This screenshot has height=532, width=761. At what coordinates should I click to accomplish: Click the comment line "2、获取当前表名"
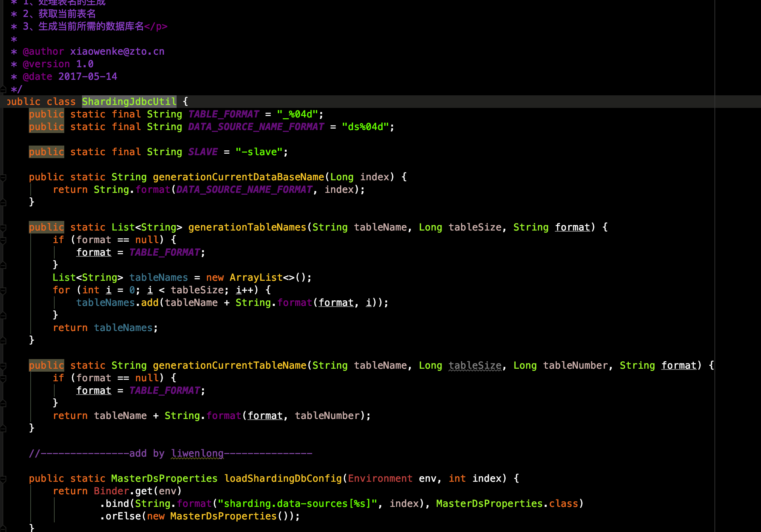click(x=59, y=14)
